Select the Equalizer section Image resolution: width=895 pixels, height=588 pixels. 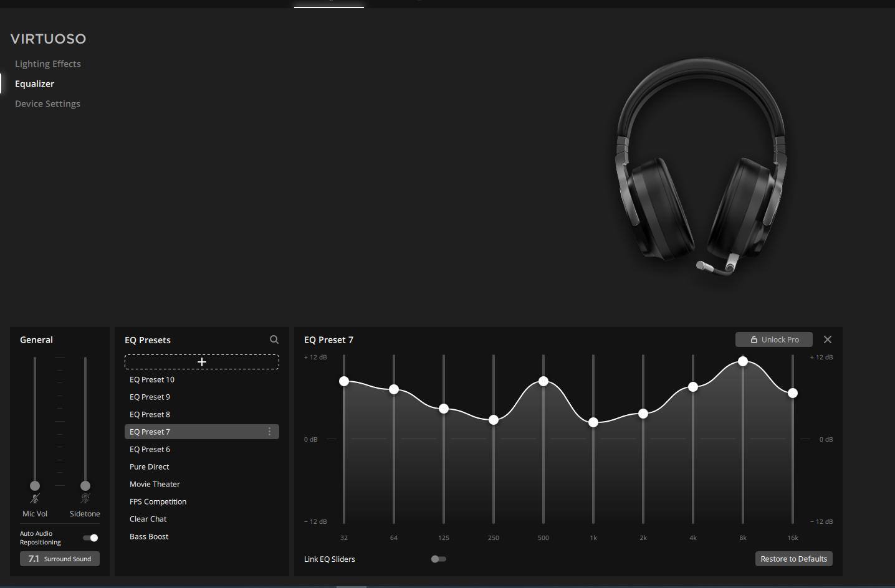(x=34, y=83)
